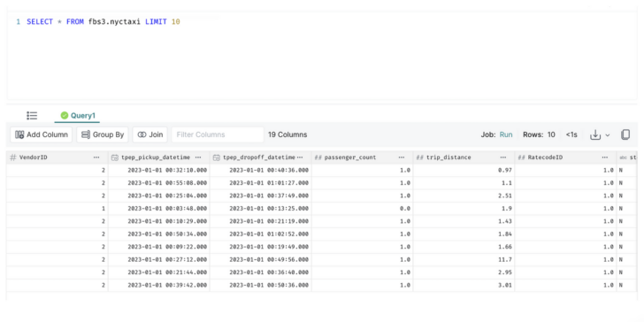Select pickup cell 2023-01-01 00:55:08.000
The image size is (644, 322).
pos(159,183)
